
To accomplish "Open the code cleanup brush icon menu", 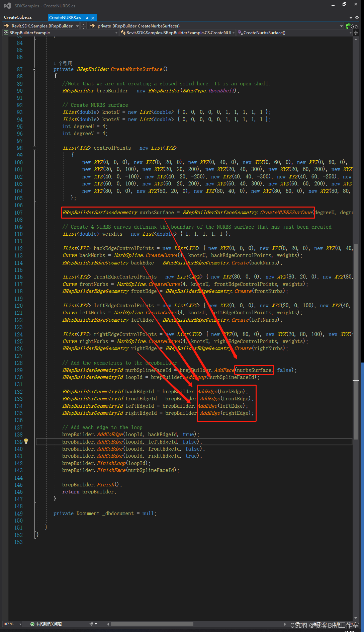I will (x=93, y=624).
